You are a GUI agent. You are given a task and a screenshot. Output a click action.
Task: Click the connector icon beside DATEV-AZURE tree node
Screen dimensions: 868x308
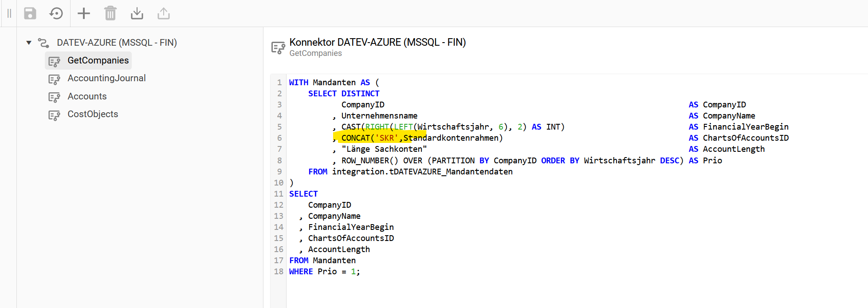coord(43,43)
